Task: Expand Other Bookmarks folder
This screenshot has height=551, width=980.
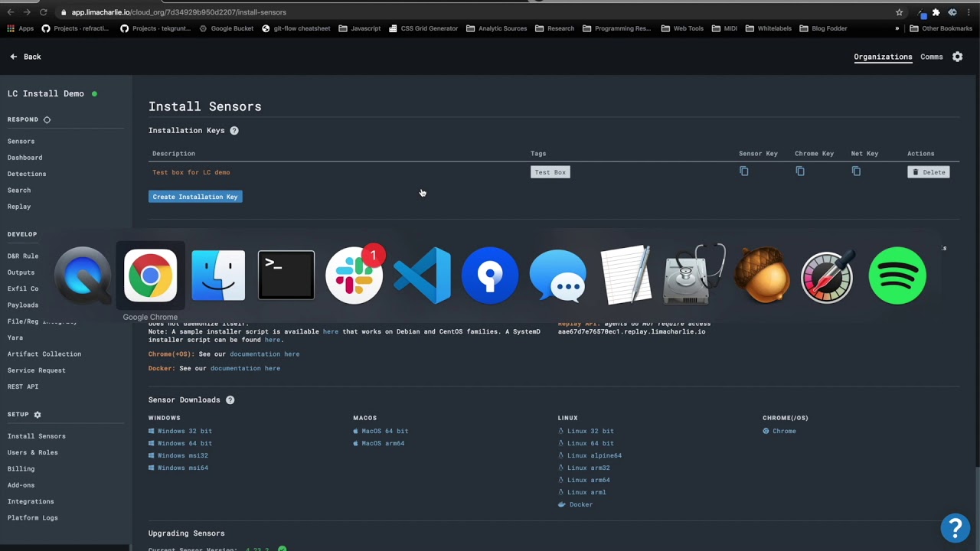Action: pyautogui.click(x=941, y=28)
